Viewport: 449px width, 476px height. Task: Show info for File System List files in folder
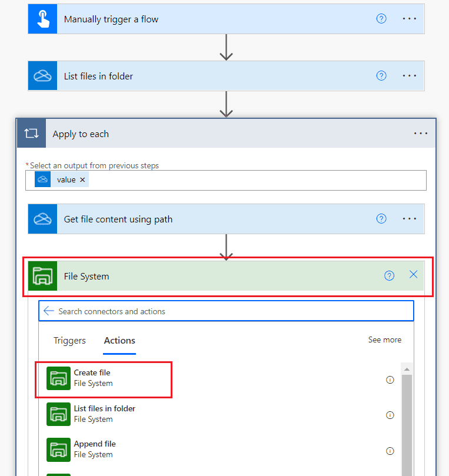(390, 415)
